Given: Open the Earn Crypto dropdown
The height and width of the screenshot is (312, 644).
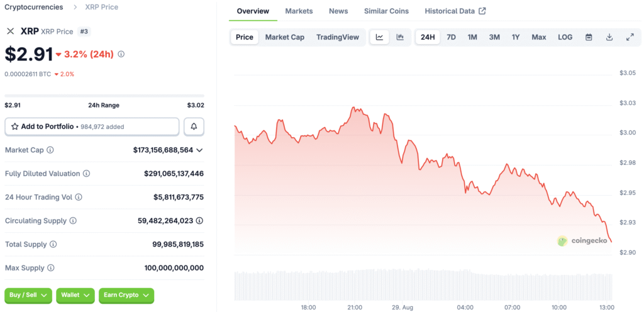Looking at the screenshot, I should point(126,295).
